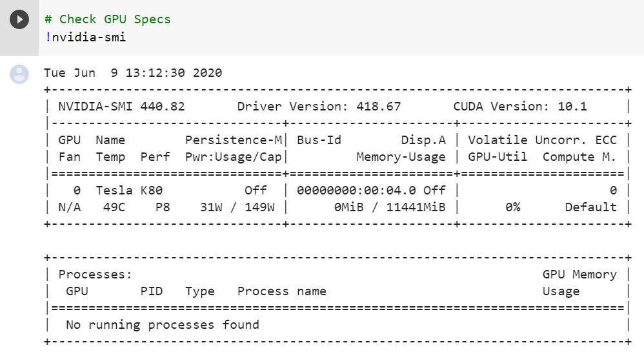This screenshot has width=644, height=354.
Task: Click the Bus-Id '00000000:00:04.0' value
Action: 357,191
